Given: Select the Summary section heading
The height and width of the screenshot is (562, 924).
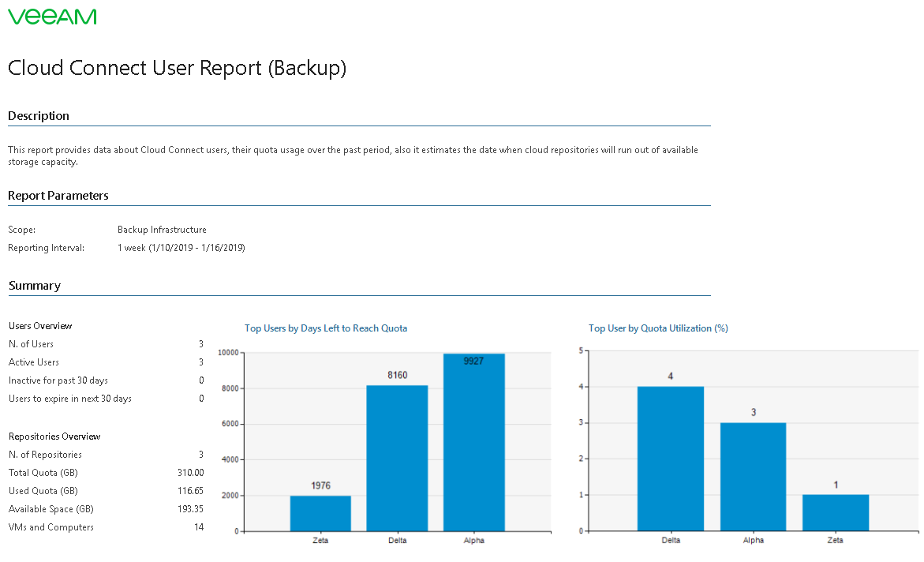Looking at the screenshot, I should click(x=35, y=286).
